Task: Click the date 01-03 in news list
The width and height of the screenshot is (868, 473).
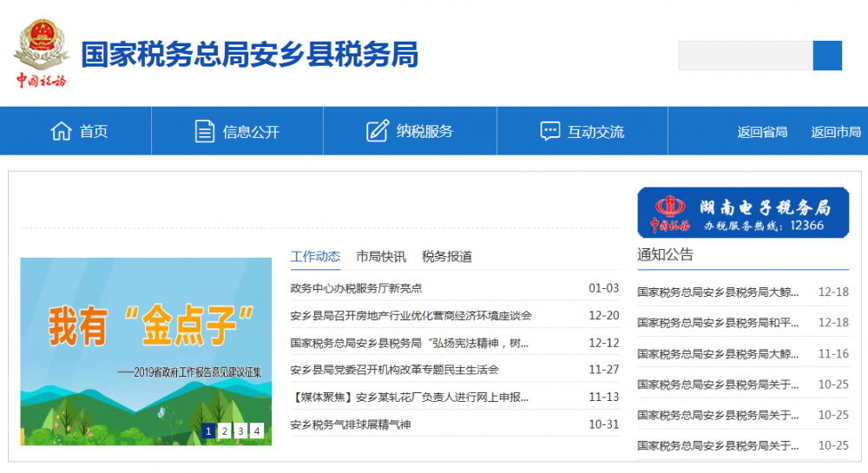Action: [603, 288]
